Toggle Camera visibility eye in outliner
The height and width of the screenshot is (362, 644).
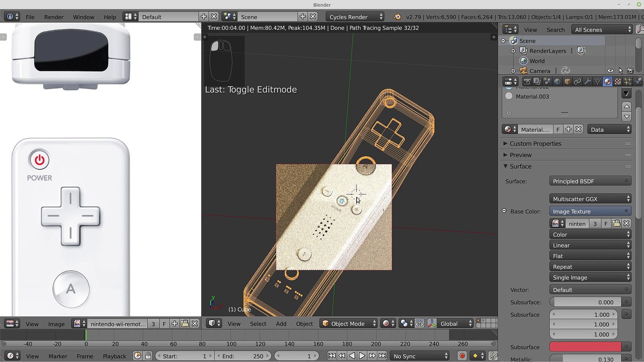pos(610,71)
